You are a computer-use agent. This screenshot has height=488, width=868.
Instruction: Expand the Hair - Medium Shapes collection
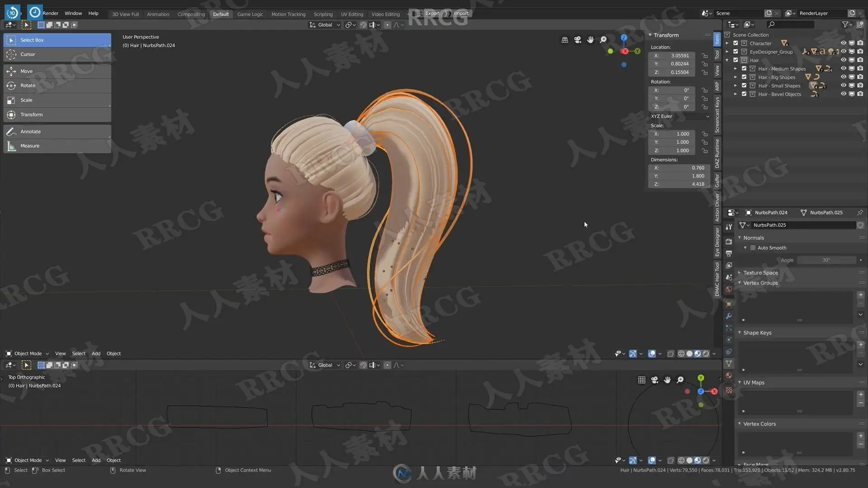click(x=736, y=69)
